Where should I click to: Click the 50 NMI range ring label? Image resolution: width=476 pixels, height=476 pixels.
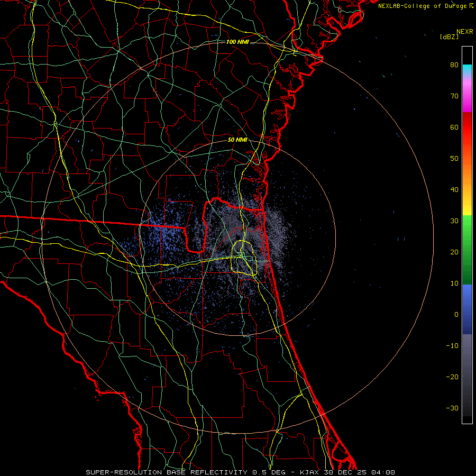tap(237, 140)
